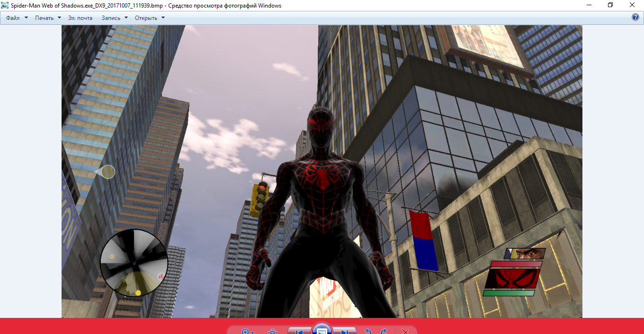Click the photo viewer title bar app icon

click(x=6, y=5)
